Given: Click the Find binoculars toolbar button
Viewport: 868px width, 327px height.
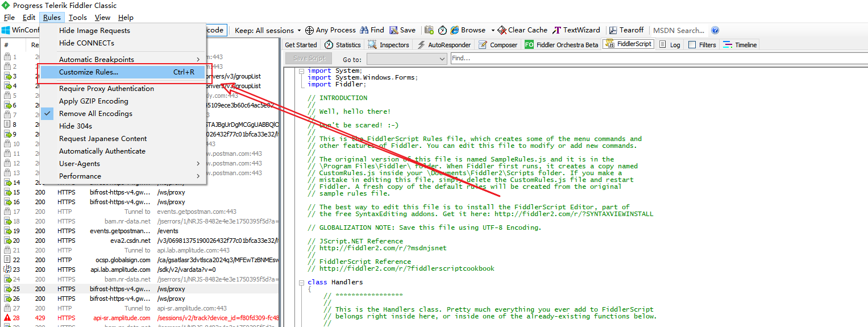Looking at the screenshot, I should click(x=372, y=30).
